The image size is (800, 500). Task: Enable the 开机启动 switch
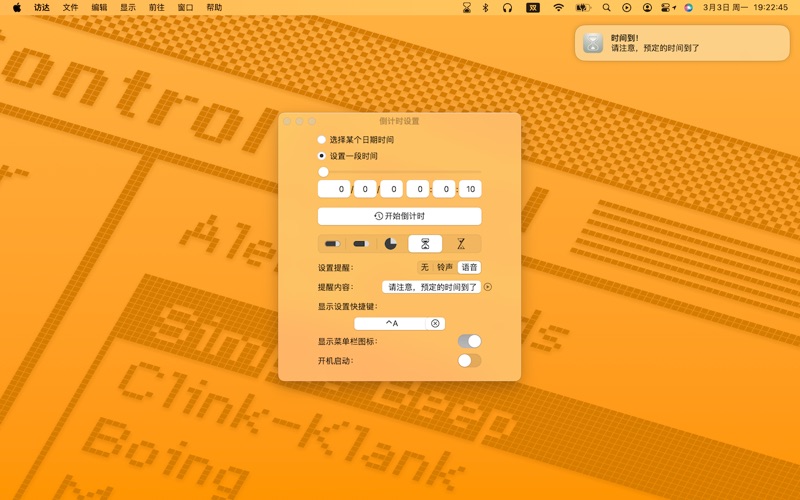(x=469, y=361)
